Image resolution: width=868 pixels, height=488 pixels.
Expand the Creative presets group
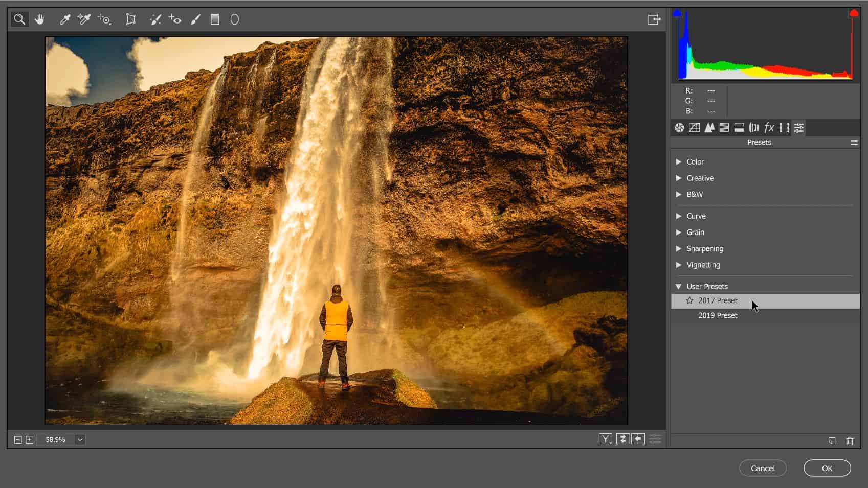click(x=679, y=178)
